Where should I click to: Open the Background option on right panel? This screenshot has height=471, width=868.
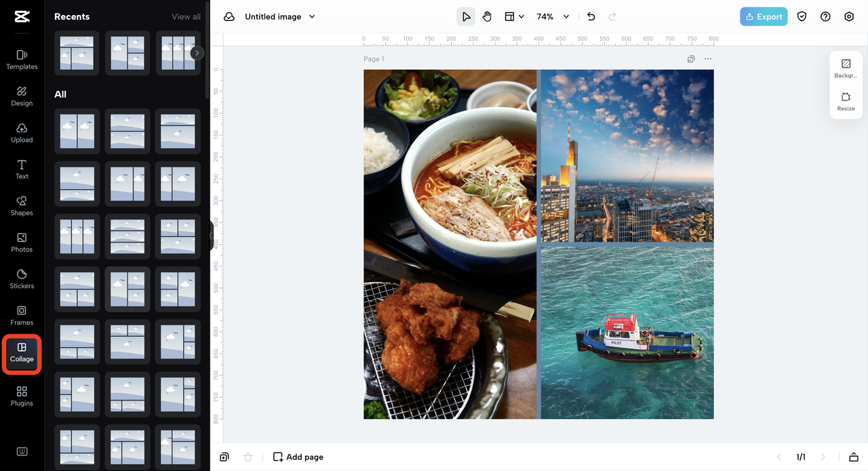(846, 68)
